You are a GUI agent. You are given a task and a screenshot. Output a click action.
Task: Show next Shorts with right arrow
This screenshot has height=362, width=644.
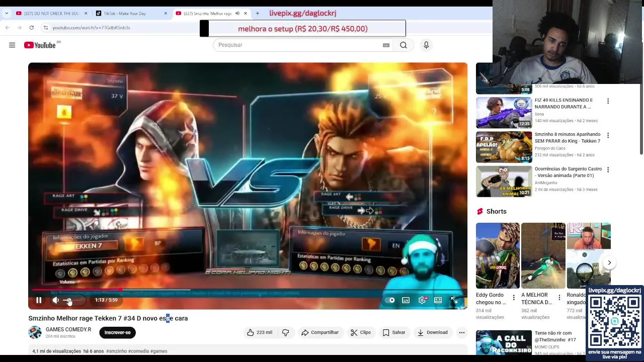click(x=609, y=262)
